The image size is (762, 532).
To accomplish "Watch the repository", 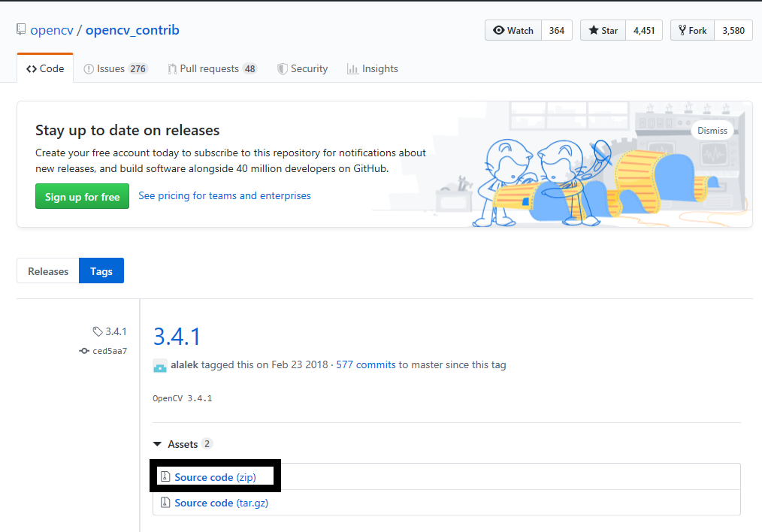I will point(513,30).
